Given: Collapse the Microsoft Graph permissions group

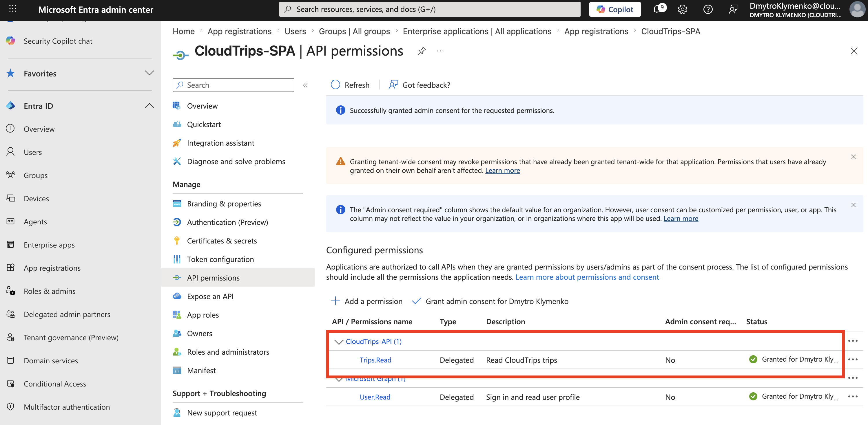Looking at the screenshot, I should (338, 379).
